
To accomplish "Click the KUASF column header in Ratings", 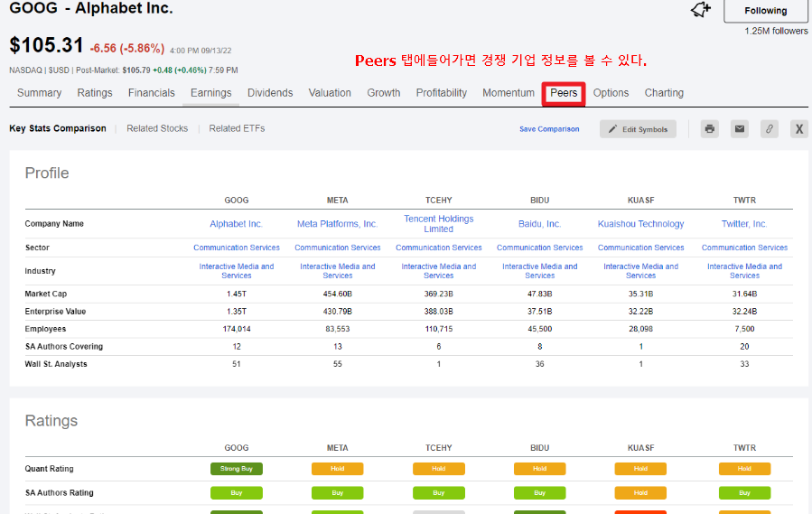I will 640,448.
